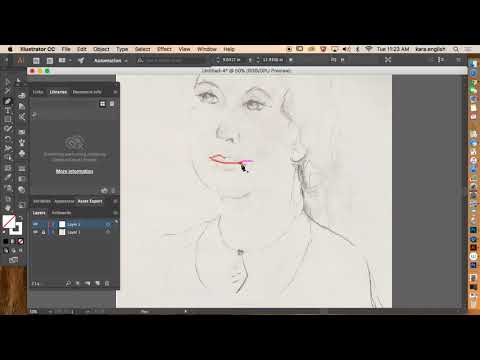Image resolution: width=480 pixels, height=360 pixels.
Task: Open macOS Spotlight search icon
Action: coord(456,49)
